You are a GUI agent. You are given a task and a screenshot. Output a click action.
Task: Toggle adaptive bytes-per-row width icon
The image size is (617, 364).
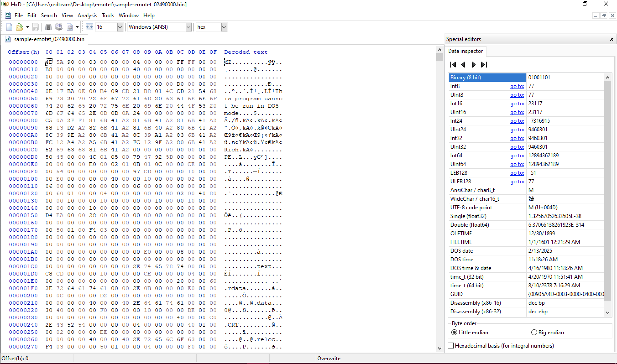click(x=89, y=27)
